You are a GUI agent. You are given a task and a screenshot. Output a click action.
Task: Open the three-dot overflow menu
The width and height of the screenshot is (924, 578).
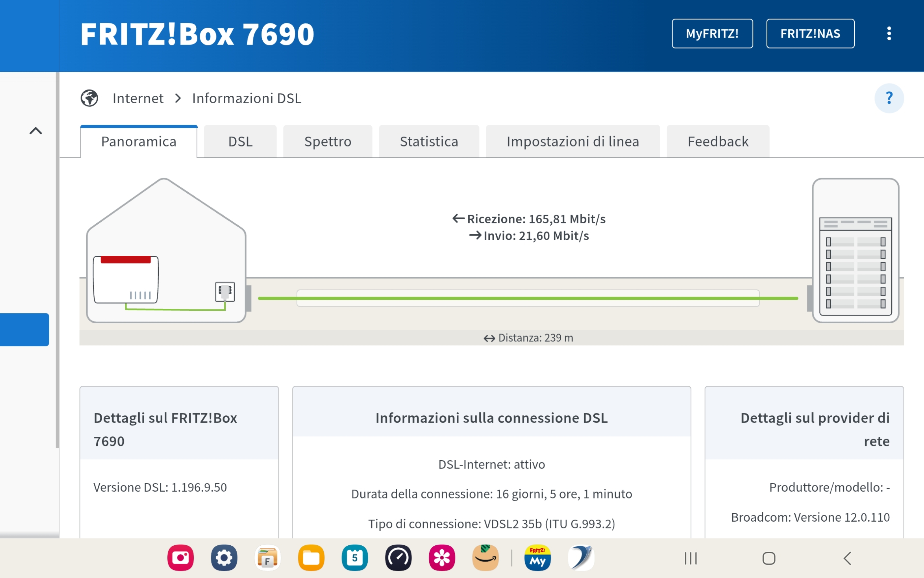pos(889,34)
